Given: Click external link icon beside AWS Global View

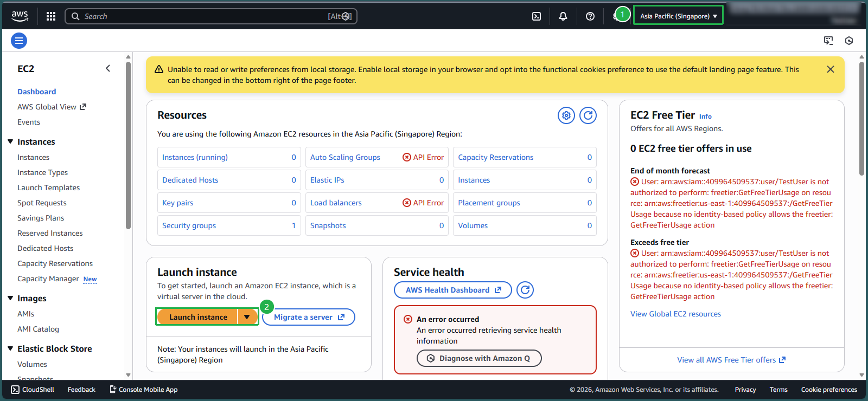Looking at the screenshot, I should (83, 107).
